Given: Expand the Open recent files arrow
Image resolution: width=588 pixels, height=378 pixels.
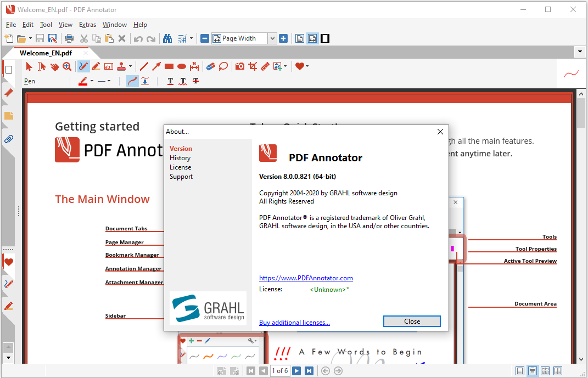Looking at the screenshot, I should click(30, 38).
